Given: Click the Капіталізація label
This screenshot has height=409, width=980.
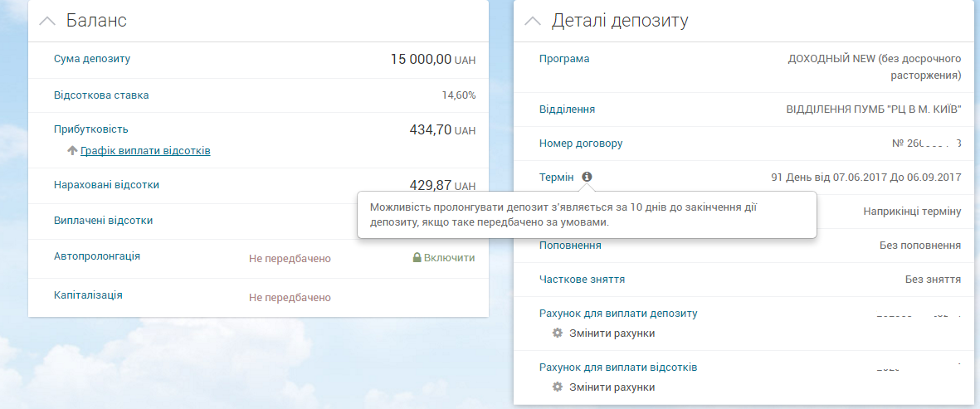Looking at the screenshot, I should [x=88, y=295].
